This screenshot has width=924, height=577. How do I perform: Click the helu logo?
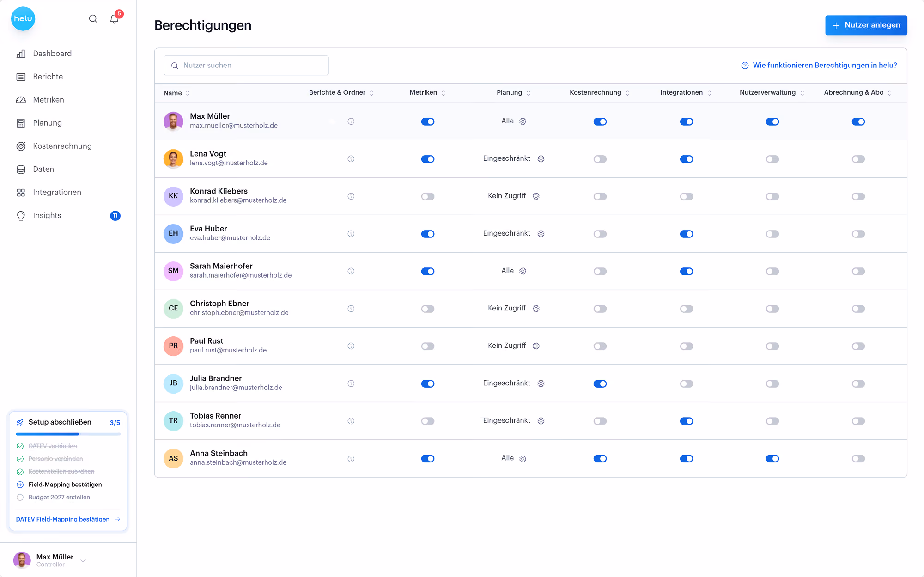coord(23,18)
